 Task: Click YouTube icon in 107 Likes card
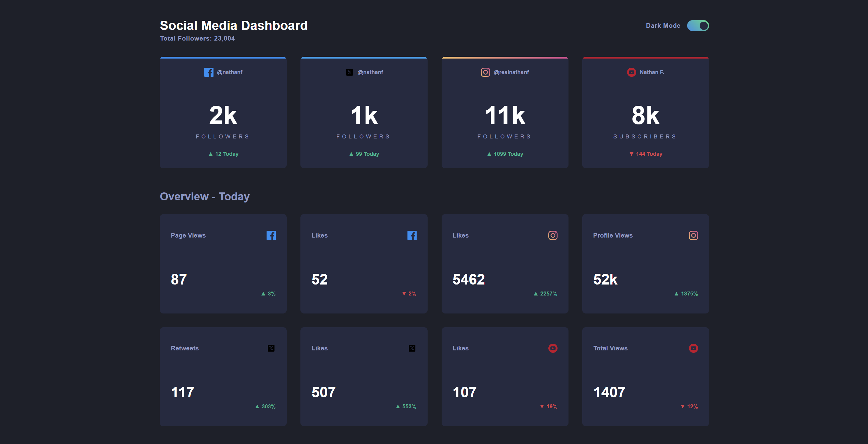click(553, 348)
